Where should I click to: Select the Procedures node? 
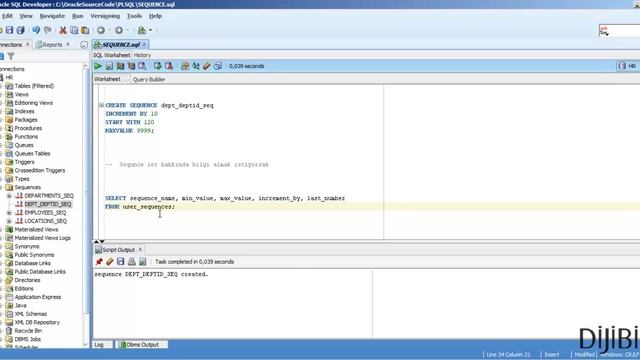pos(28,128)
